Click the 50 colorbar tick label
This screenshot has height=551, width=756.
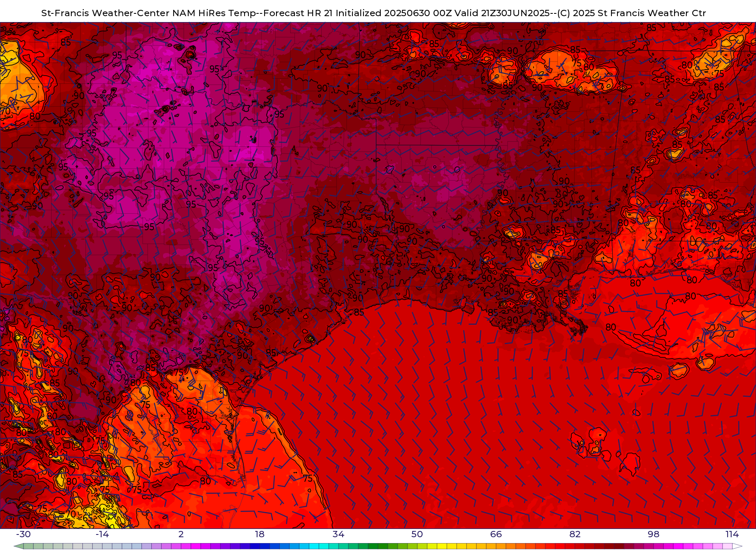tap(417, 534)
